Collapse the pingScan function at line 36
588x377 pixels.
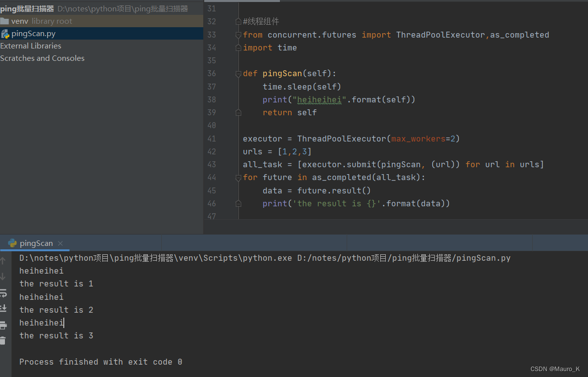[x=238, y=74]
